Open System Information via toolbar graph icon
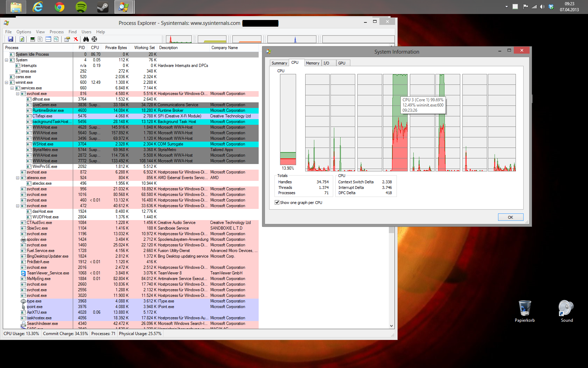The height and width of the screenshot is (368, 588). pos(33,39)
